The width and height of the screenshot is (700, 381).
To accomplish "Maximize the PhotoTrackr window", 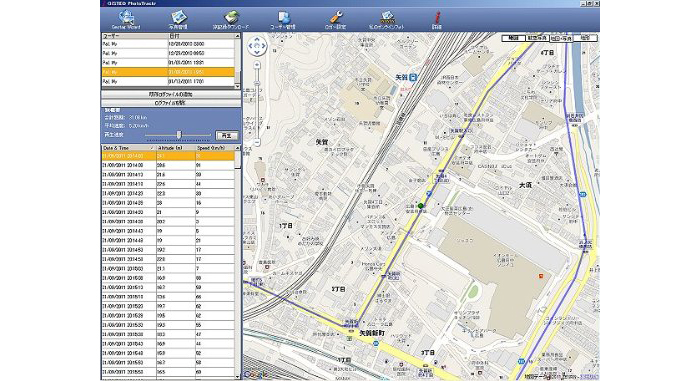I will pos(590,3).
